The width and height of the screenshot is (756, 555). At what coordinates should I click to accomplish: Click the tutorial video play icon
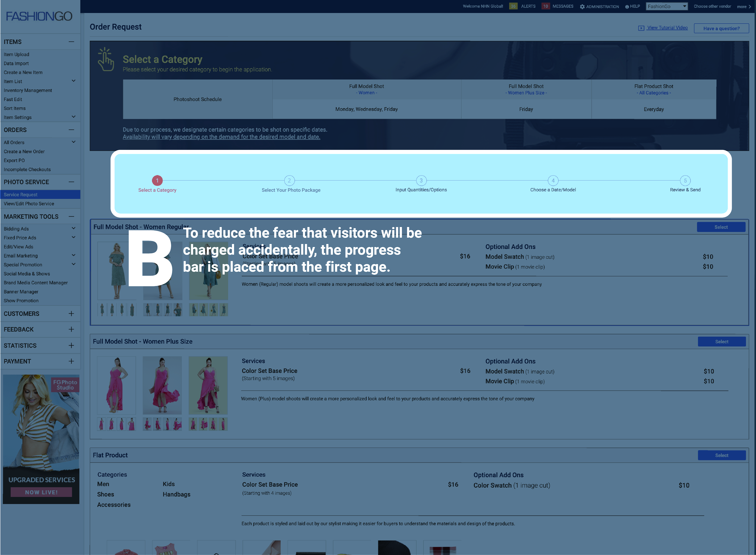pyautogui.click(x=641, y=28)
